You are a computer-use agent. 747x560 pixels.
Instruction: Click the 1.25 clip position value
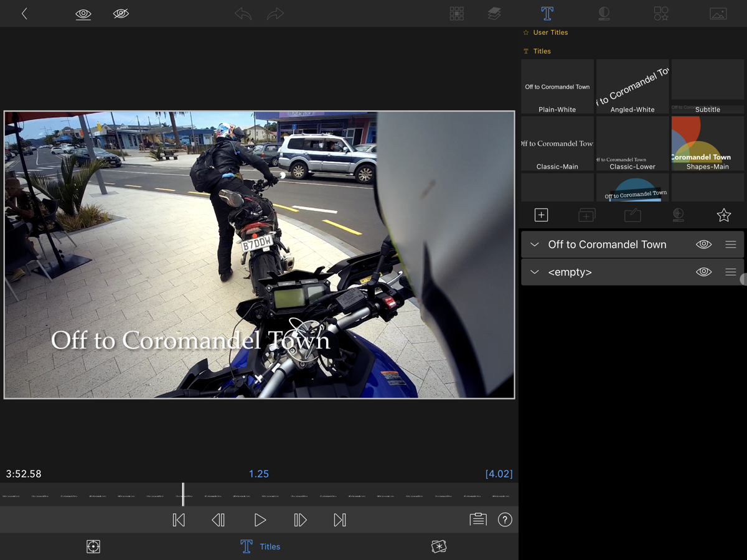[x=259, y=474]
